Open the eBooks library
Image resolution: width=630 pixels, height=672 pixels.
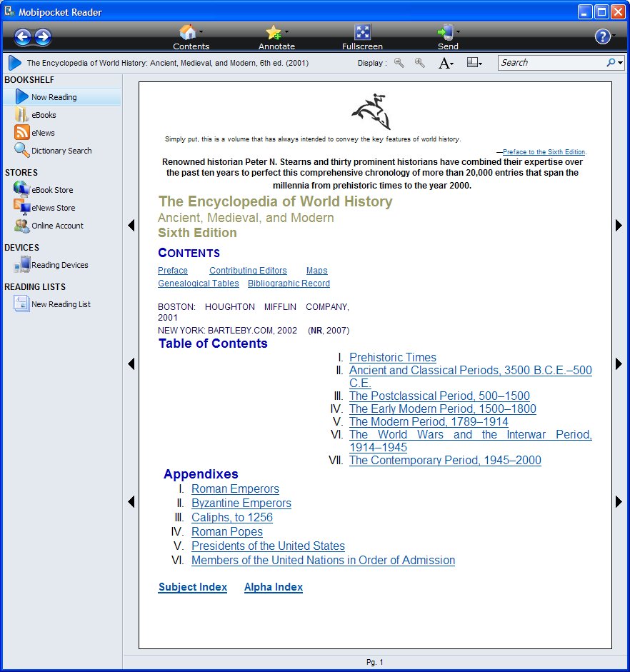coord(35,115)
